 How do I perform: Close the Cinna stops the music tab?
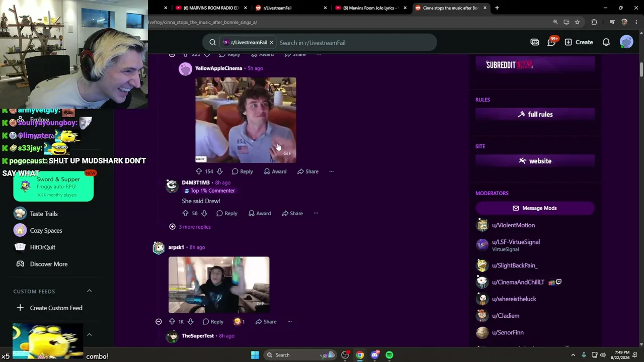(485, 8)
